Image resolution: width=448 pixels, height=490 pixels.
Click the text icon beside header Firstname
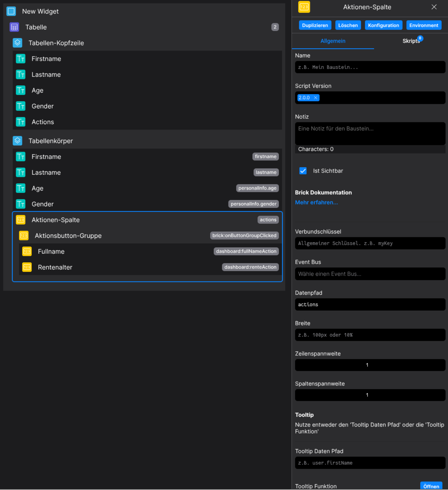21,59
